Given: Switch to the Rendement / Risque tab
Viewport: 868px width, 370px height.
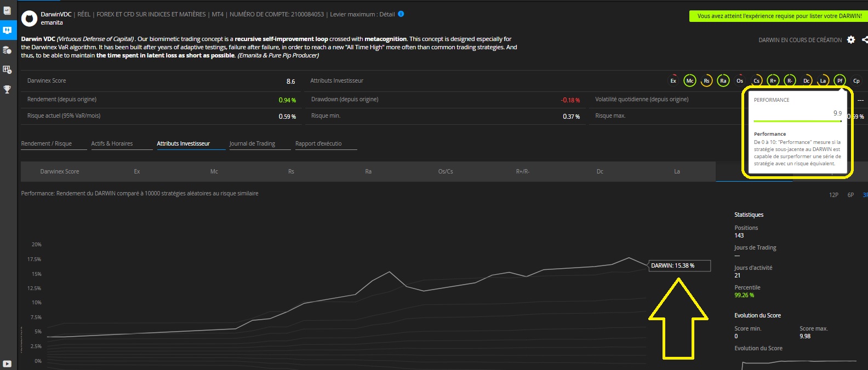Looking at the screenshot, I should (47, 144).
